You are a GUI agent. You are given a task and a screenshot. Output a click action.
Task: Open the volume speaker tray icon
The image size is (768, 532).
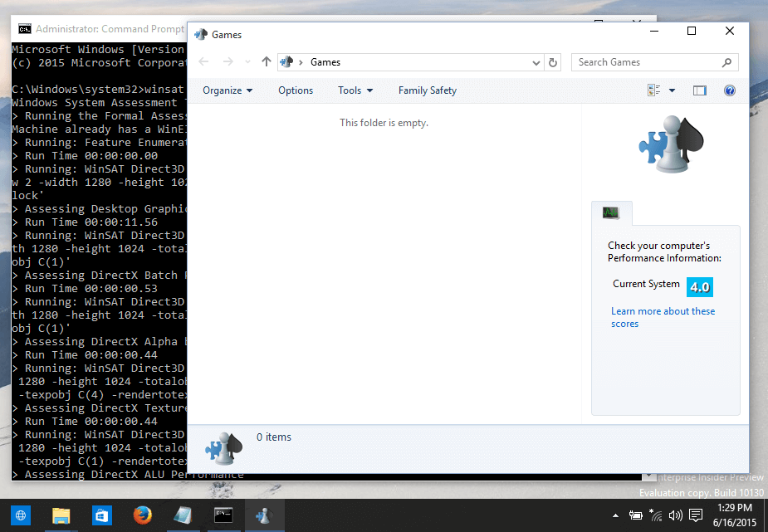tap(676, 515)
